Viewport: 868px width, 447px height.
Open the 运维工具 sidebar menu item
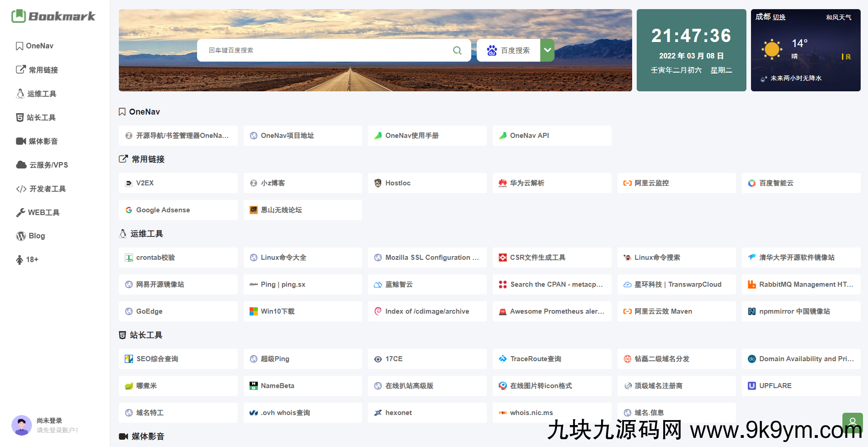[42, 94]
